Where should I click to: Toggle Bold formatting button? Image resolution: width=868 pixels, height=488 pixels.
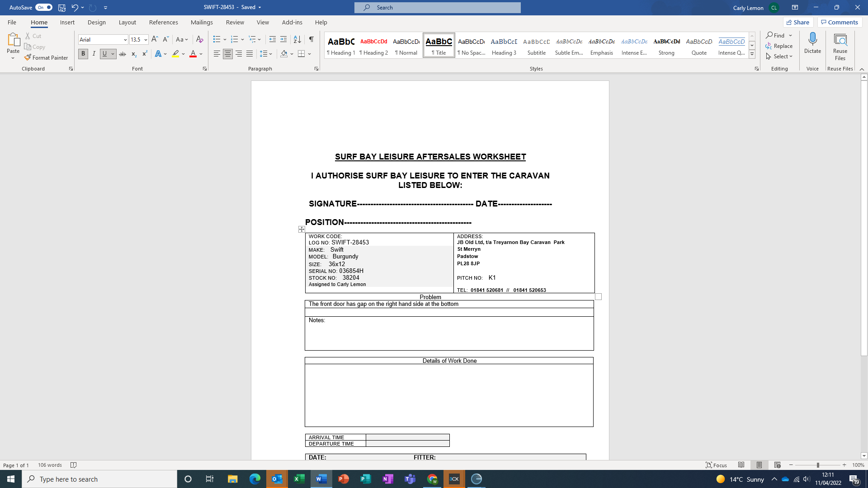pos(83,54)
